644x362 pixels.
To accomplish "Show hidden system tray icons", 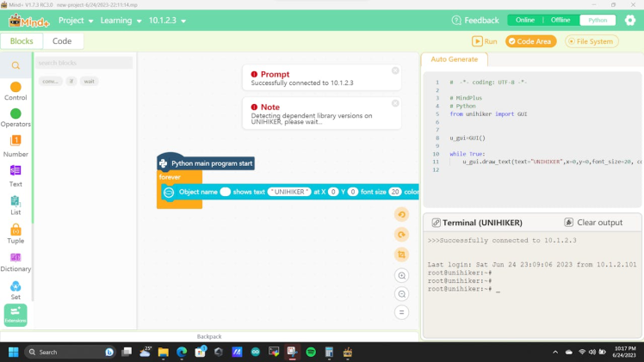I will pyautogui.click(x=555, y=353).
